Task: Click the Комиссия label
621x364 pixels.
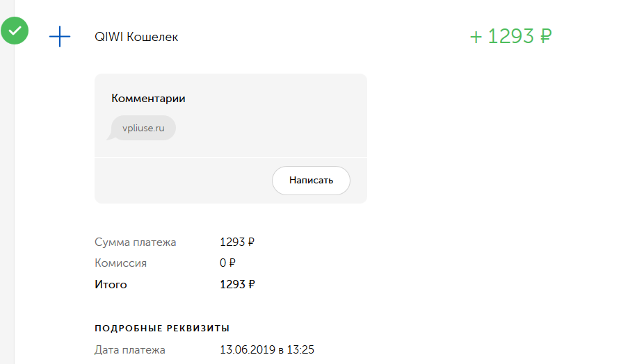Action: pos(120,263)
